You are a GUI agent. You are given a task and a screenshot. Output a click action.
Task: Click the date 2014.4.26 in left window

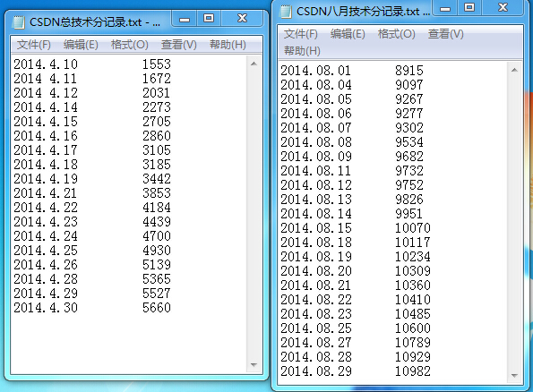(x=46, y=265)
